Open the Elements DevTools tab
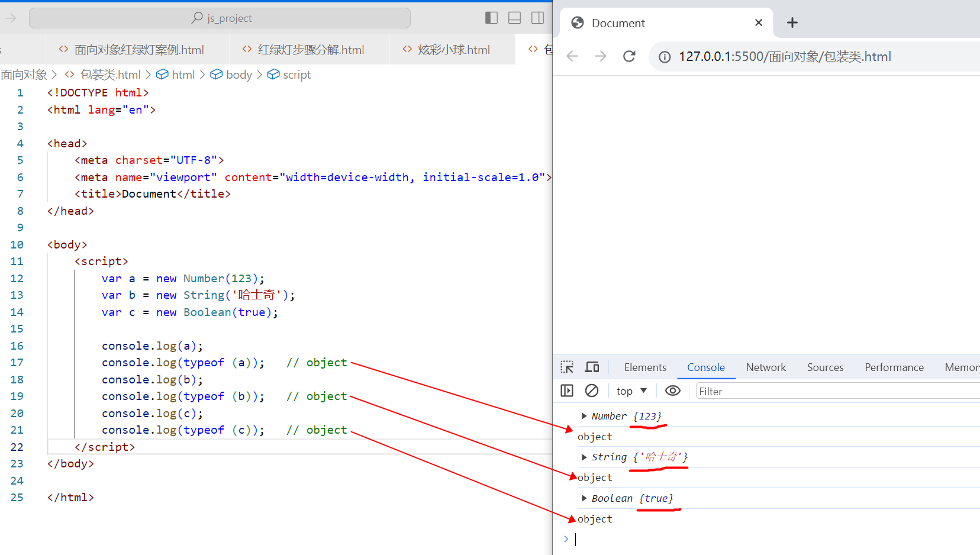 tap(645, 367)
